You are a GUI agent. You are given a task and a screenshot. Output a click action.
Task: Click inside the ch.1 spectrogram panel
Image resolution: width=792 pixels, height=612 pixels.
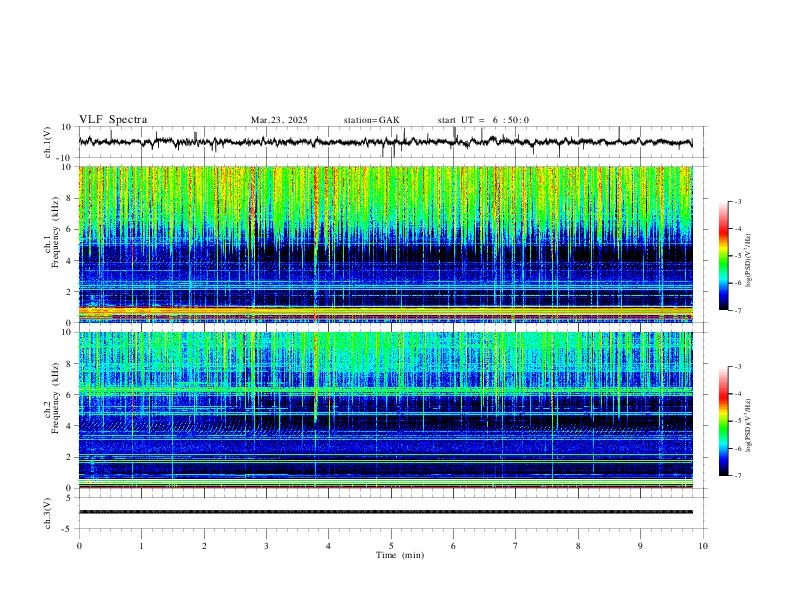click(386, 244)
